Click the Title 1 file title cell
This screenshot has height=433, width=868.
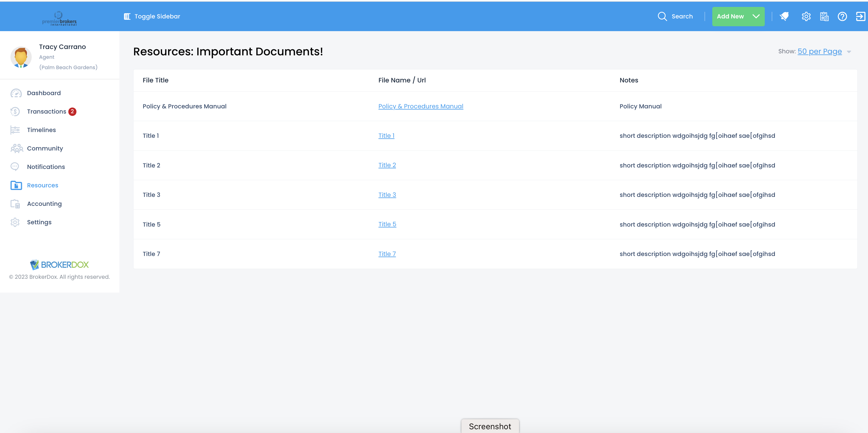point(150,135)
